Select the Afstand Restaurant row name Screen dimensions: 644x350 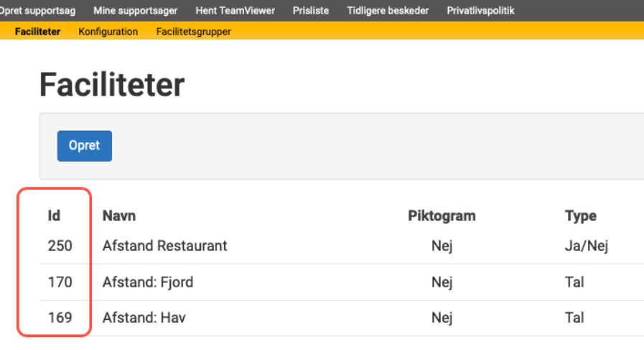pos(164,246)
